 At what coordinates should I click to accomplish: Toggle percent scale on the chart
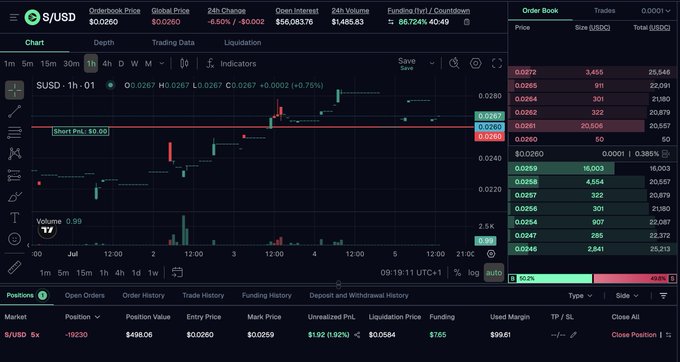pyautogui.click(x=457, y=273)
